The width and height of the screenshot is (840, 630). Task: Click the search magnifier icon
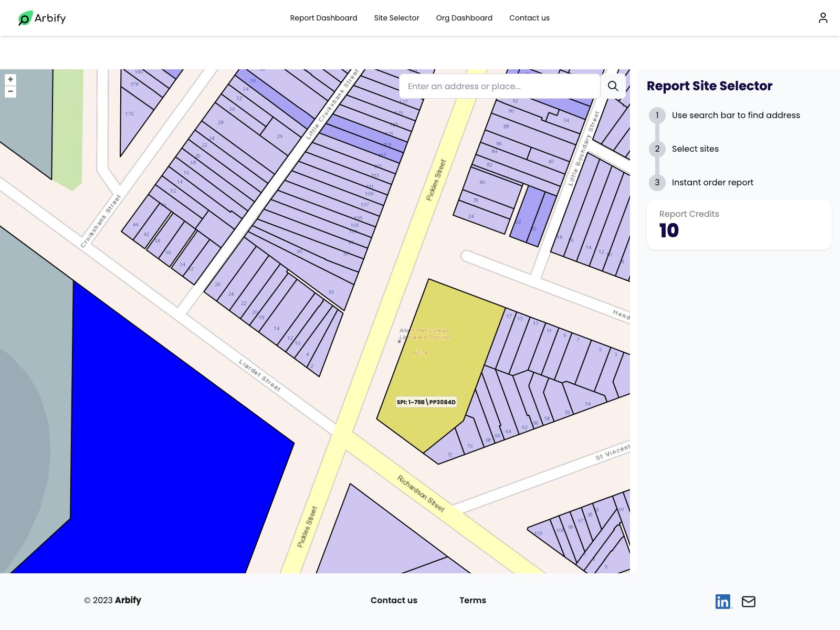[613, 86]
